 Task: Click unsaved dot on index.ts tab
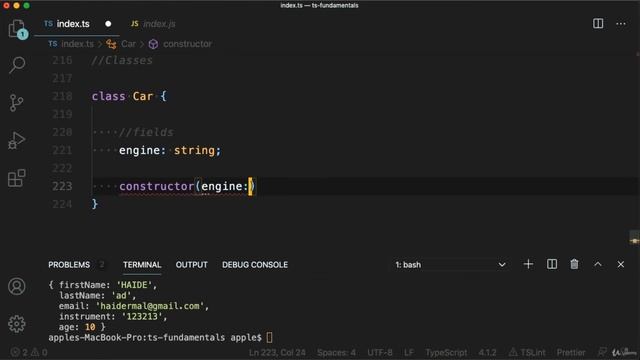[x=108, y=24]
